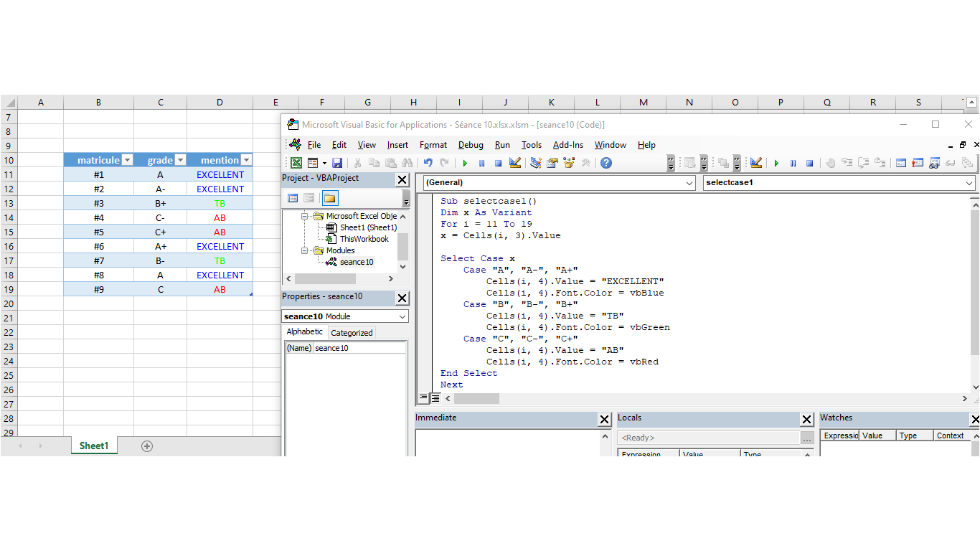Viewport: 980px width, 551px height.
Task: Click the Locals call stack ellipsis button
Action: (x=807, y=438)
